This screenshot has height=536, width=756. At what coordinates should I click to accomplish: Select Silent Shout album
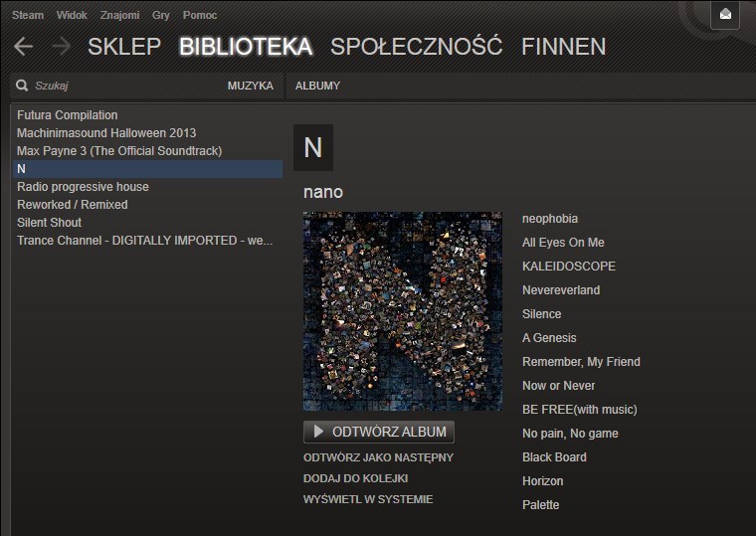click(147, 222)
